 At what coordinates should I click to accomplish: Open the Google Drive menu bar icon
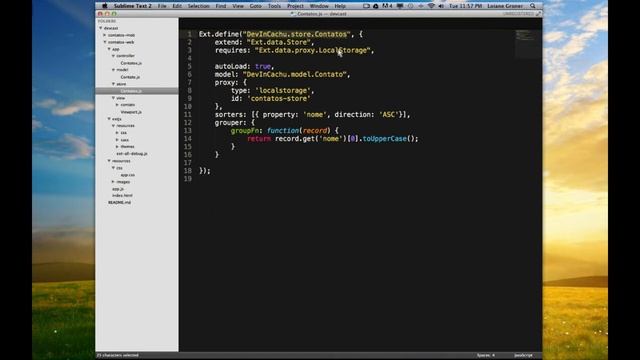pos(376,6)
